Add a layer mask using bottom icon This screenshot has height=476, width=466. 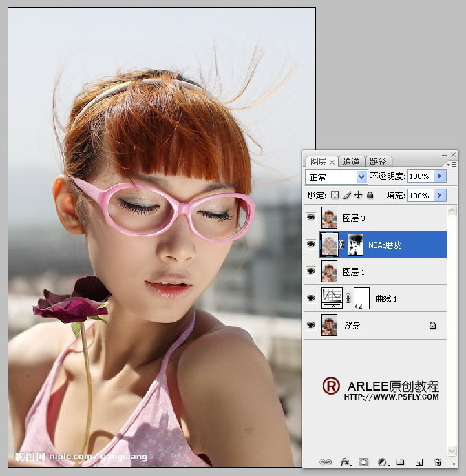pos(363,462)
